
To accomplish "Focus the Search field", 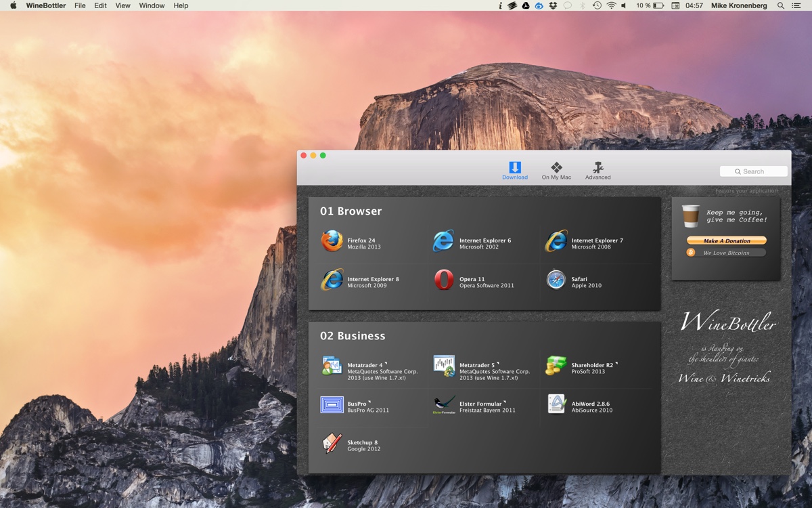I will pos(754,171).
